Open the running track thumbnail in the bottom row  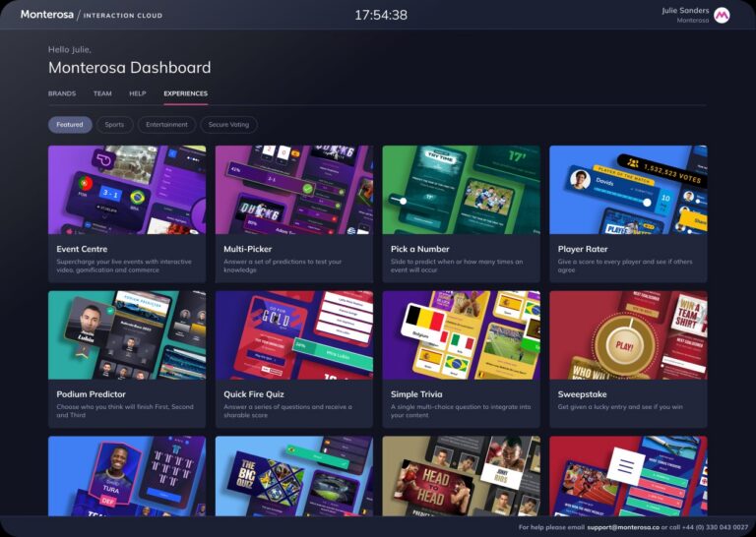pos(628,476)
